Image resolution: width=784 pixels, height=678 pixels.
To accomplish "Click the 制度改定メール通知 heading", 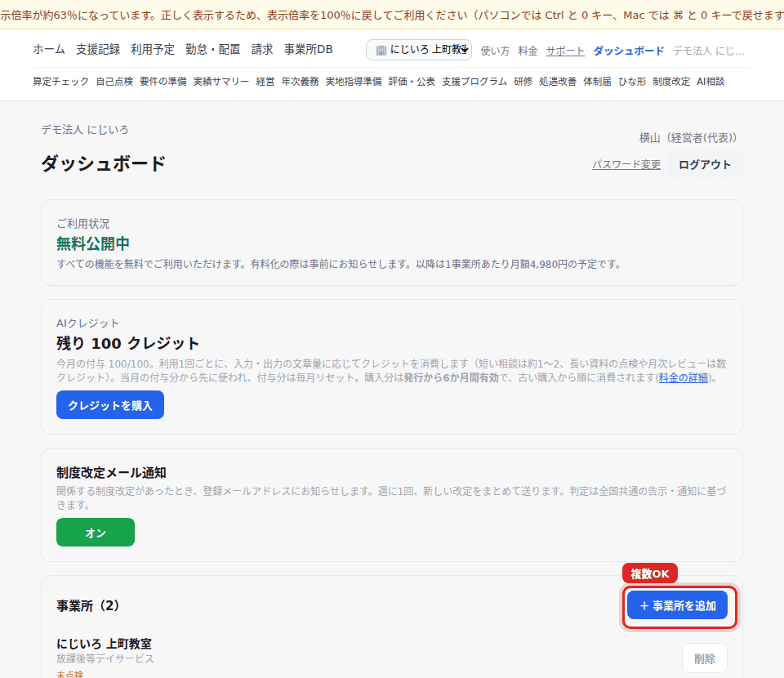I will (x=111, y=472).
